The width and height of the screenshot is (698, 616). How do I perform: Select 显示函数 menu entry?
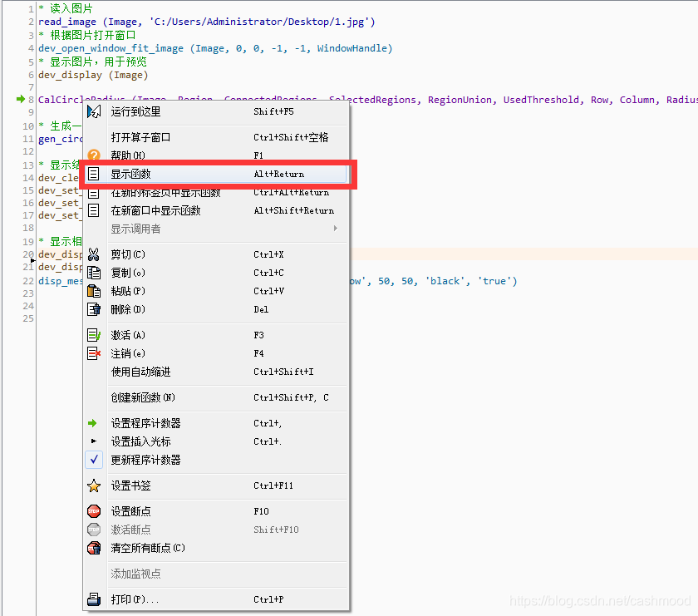click(216, 174)
